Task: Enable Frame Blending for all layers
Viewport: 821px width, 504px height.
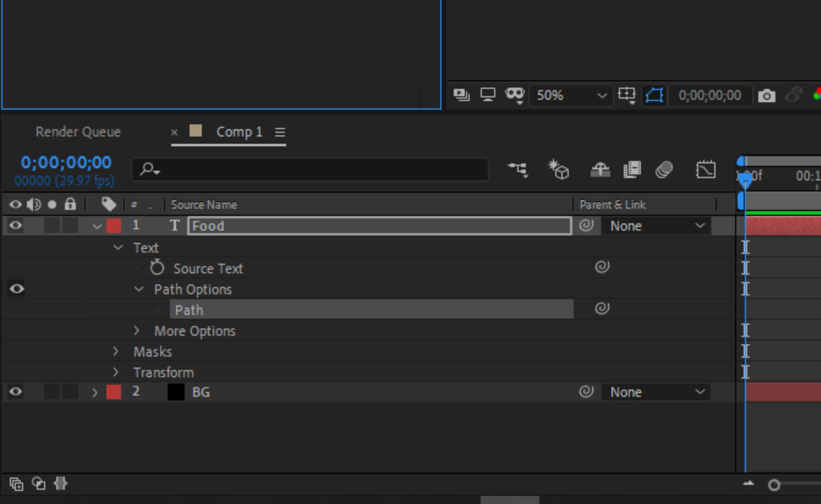Action: 632,170
